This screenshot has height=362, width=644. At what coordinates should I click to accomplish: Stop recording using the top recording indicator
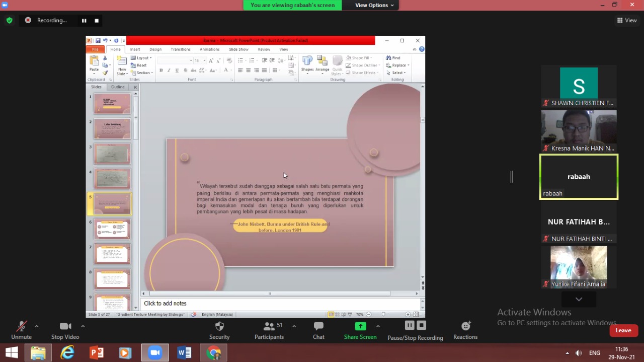click(97, 21)
